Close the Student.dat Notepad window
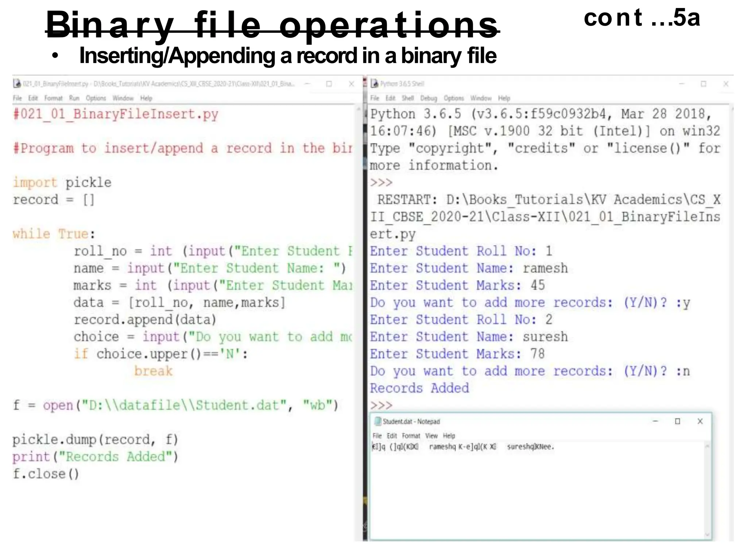The width and height of the screenshot is (747, 560). [700, 421]
